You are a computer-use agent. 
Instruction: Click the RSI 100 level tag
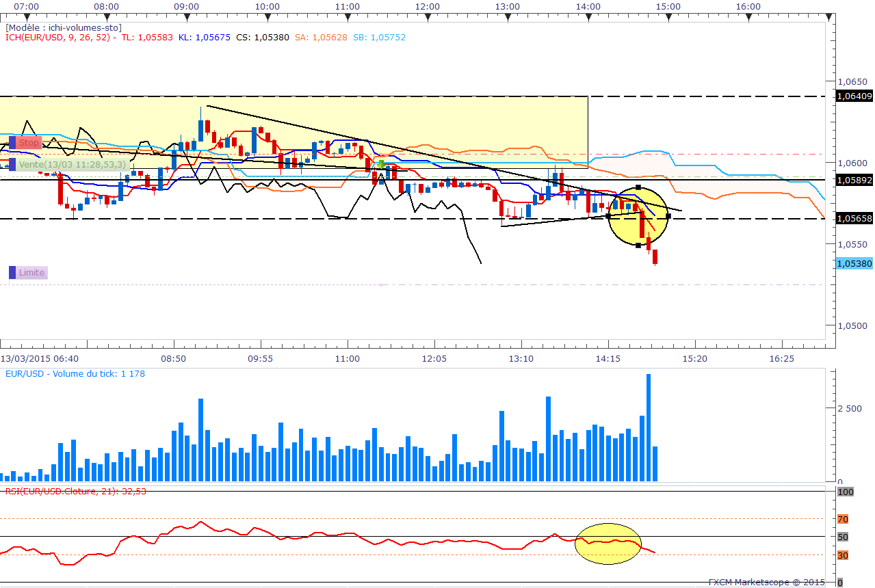pyautogui.click(x=846, y=492)
